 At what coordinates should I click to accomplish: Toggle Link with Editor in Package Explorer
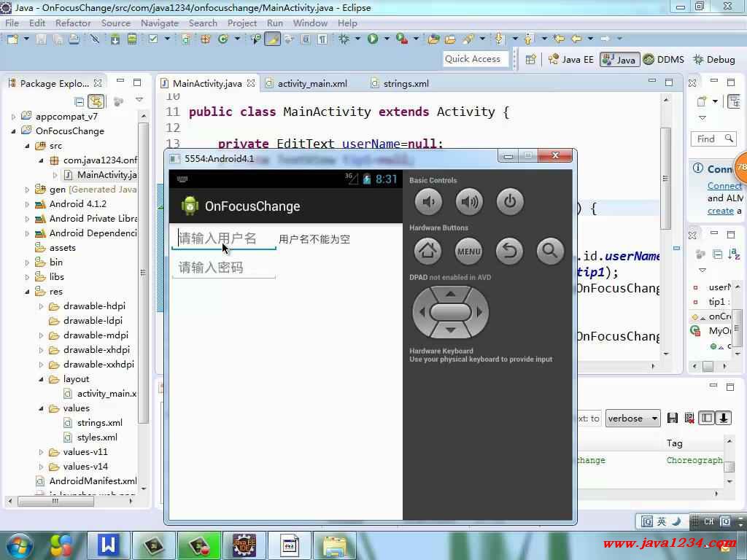96,101
